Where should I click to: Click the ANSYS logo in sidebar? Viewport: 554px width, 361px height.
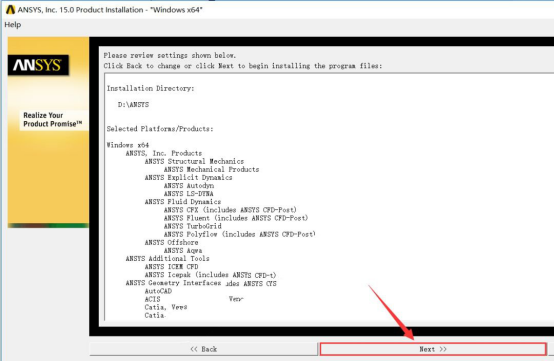38,65
